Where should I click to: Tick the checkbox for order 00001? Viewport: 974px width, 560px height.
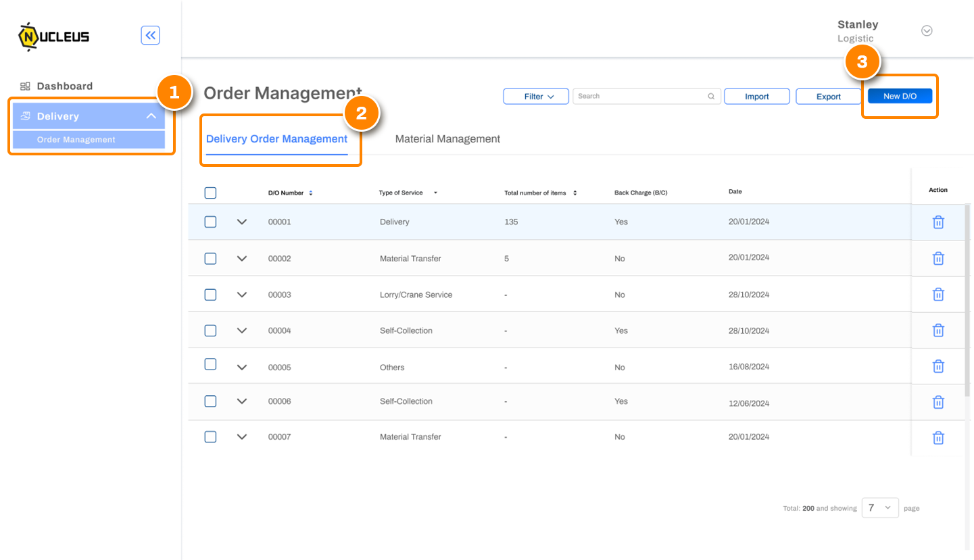(x=210, y=222)
